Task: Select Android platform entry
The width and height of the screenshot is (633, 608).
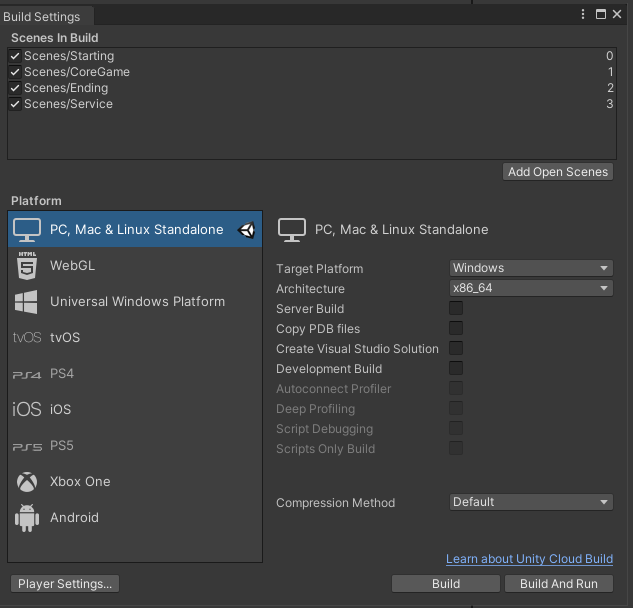Action: coord(135,518)
